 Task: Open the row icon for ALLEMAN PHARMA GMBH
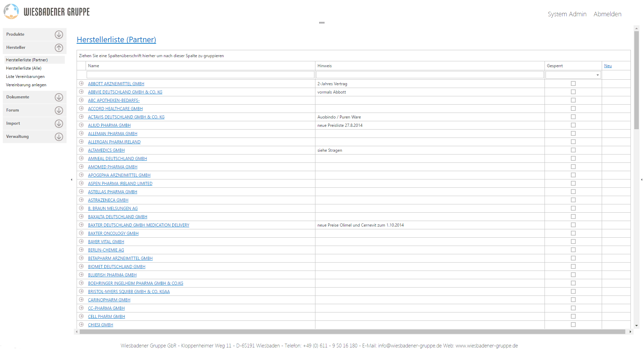pyautogui.click(x=81, y=133)
